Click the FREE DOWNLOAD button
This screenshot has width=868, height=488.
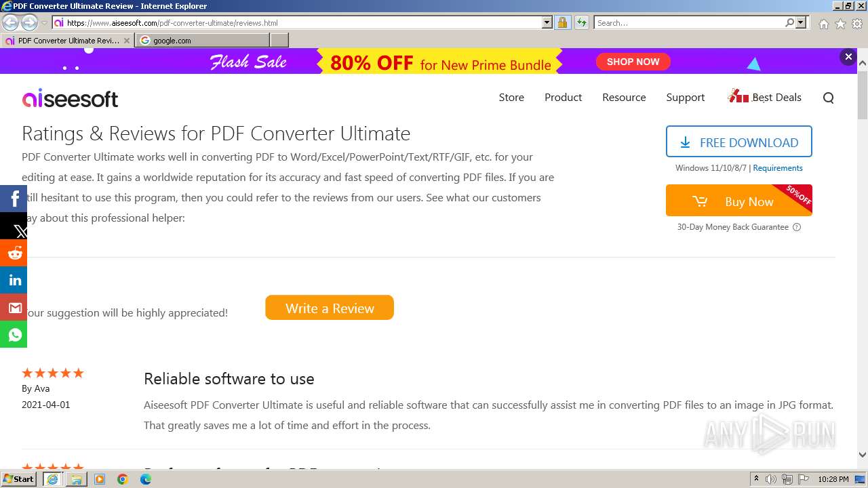(738, 142)
